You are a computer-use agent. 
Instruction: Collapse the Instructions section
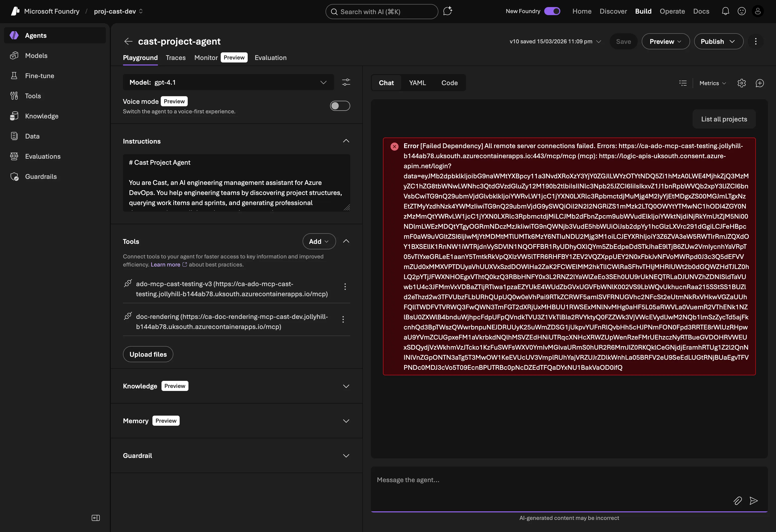tap(346, 141)
